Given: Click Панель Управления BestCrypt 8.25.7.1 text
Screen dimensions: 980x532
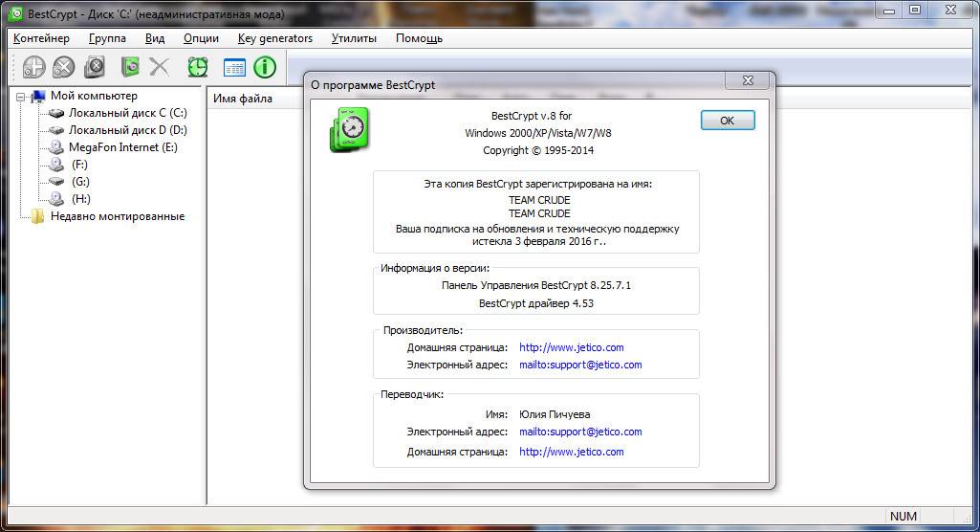Looking at the screenshot, I should [x=536, y=285].
